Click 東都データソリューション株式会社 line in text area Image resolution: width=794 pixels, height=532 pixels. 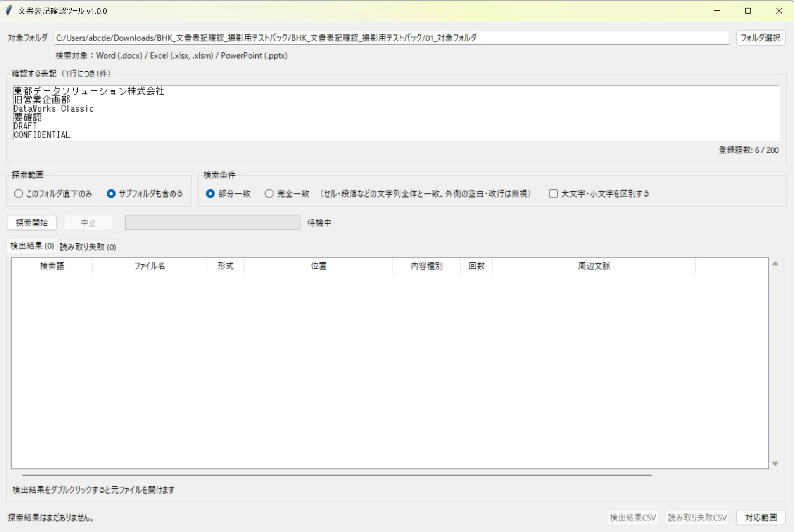pyautogui.click(x=89, y=91)
